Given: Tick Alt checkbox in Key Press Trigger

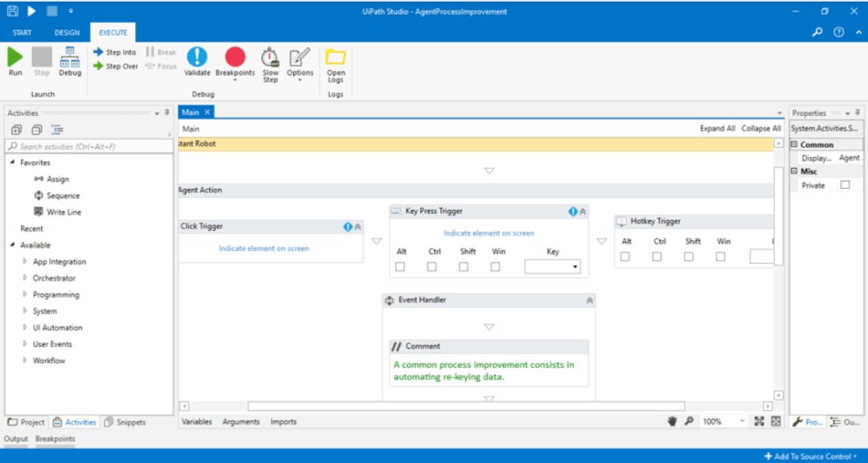Looking at the screenshot, I should click(400, 267).
